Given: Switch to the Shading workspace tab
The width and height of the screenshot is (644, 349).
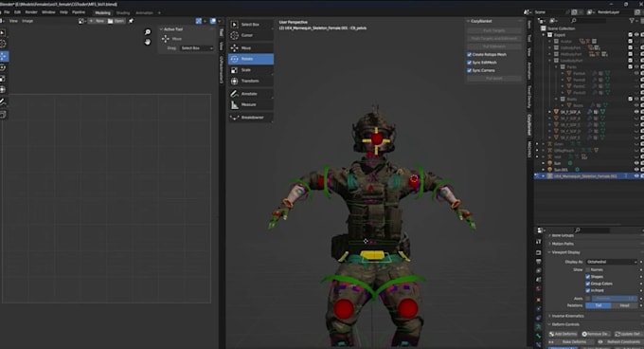Looking at the screenshot, I should (123, 12).
